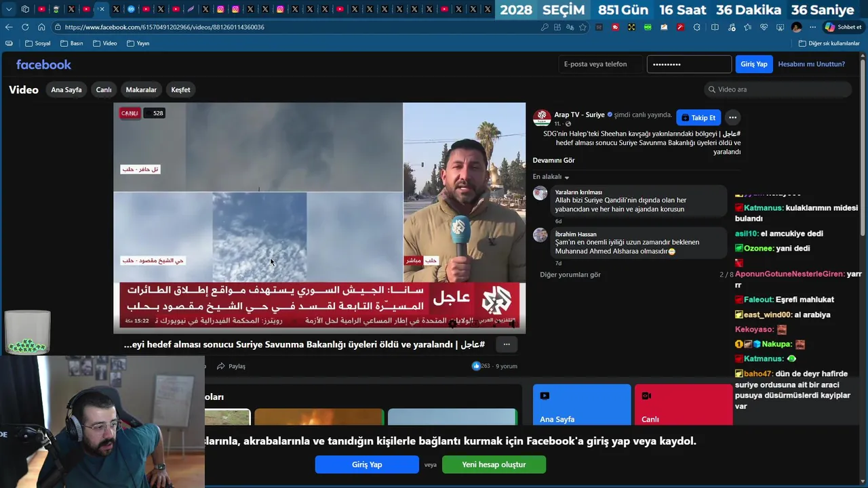The width and height of the screenshot is (868, 488).
Task: Open the post options menu beside Takip Et
Action: pos(732,118)
